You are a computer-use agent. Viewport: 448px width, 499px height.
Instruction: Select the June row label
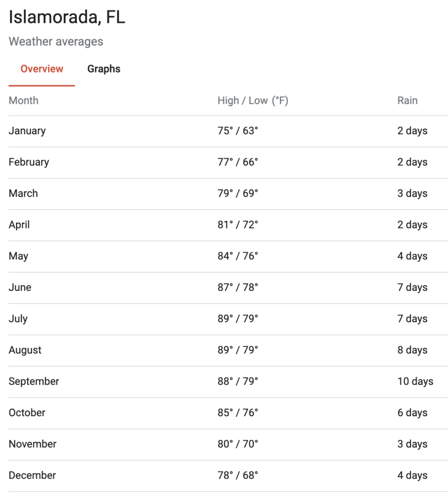[20, 288]
